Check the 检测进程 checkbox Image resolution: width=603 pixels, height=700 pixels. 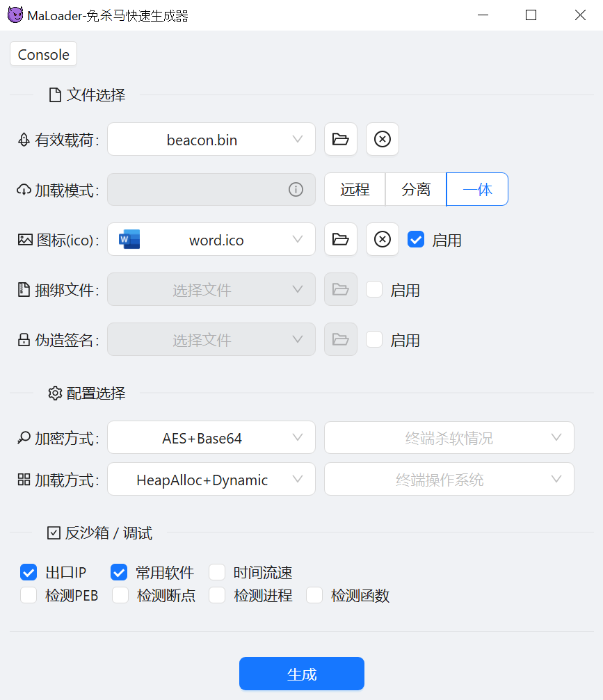pos(217,595)
